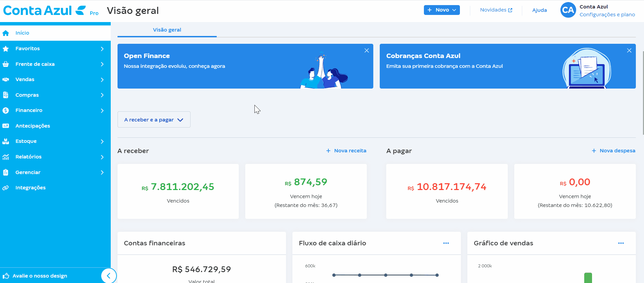644x283 pixels.
Task: Click the Conta Azul Pro logo
Action: click(x=51, y=11)
